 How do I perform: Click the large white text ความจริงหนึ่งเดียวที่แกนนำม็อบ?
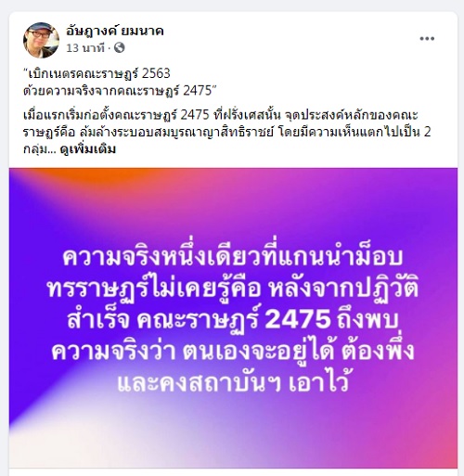click(x=233, y=257)
